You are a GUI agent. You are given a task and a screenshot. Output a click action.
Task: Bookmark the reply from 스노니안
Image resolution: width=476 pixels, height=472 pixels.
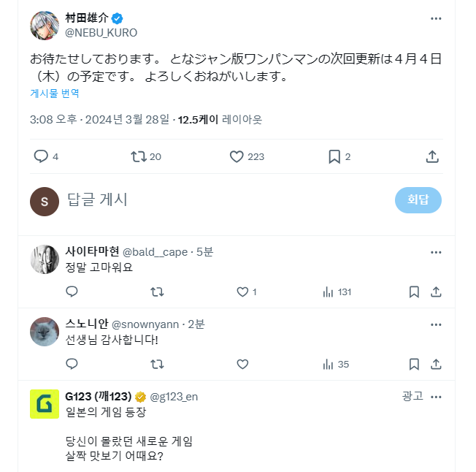pos(414,364)
